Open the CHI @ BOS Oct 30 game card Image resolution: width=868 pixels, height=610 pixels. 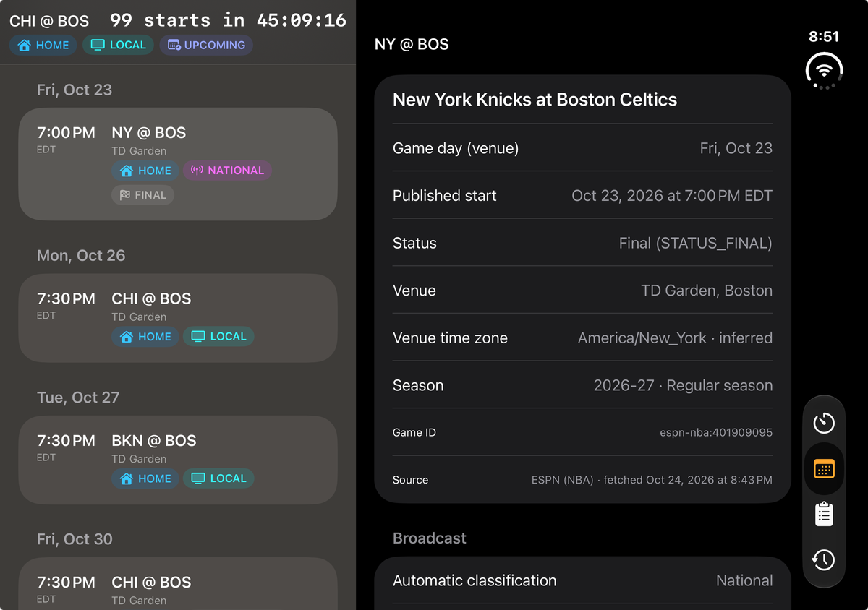pos(178,584)
